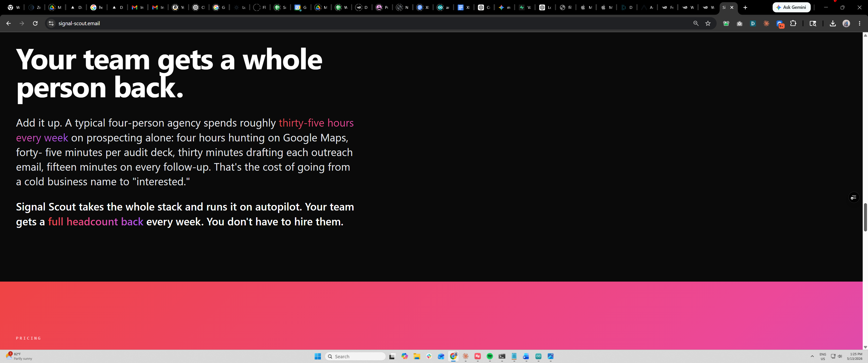Open the volume control in system tray

tap(840, 356)
